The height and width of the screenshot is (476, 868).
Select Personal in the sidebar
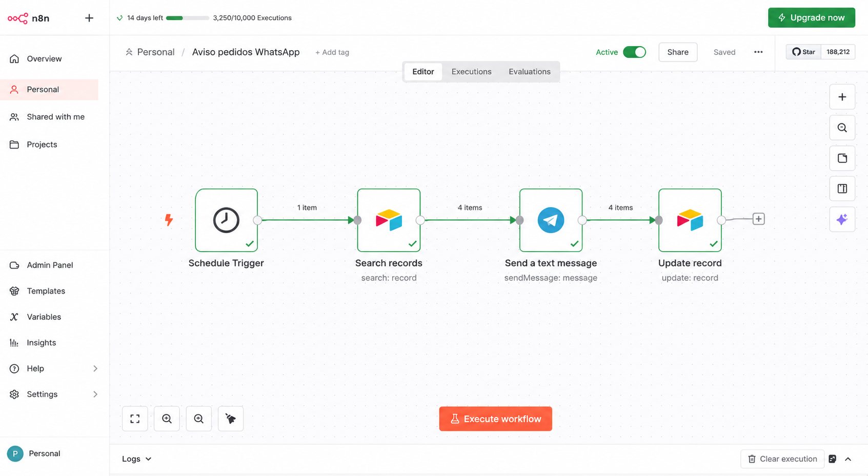(x=49, y=90)
